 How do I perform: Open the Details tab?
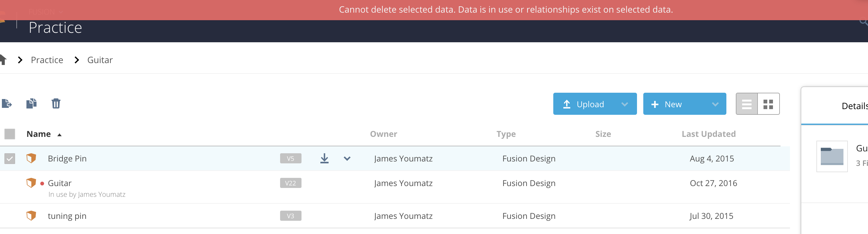click(x=854, y=106)
